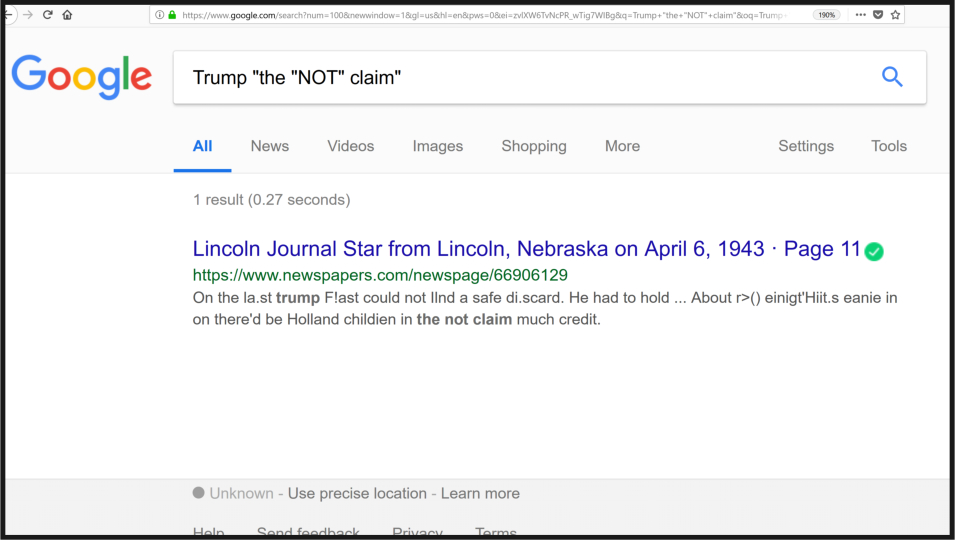The height and width of the screenshot is (540, 955).
Task: Open page actions three-dots menu
Action: 860,15
